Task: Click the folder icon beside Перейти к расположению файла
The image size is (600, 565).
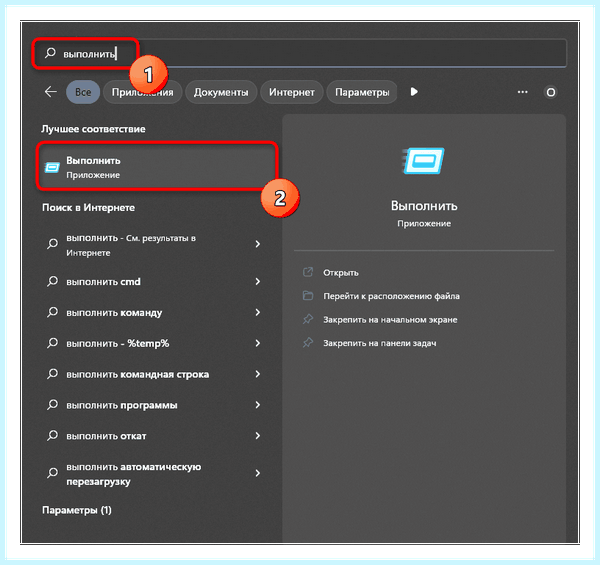Action: coord(308,296)
